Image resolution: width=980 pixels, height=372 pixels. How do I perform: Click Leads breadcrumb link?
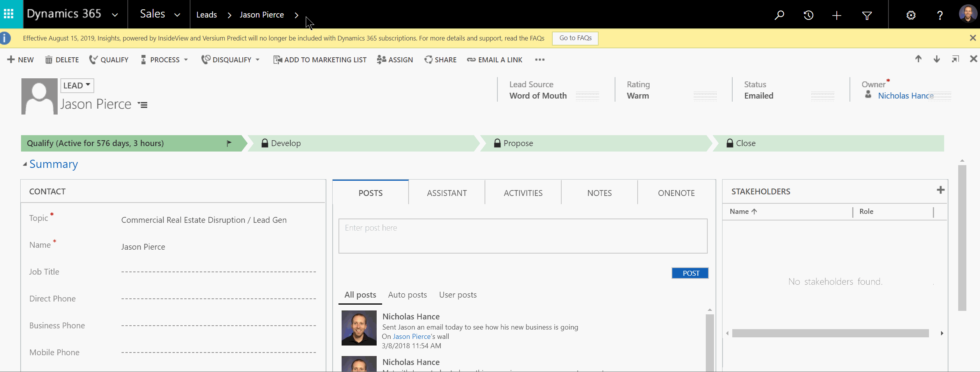206,15
